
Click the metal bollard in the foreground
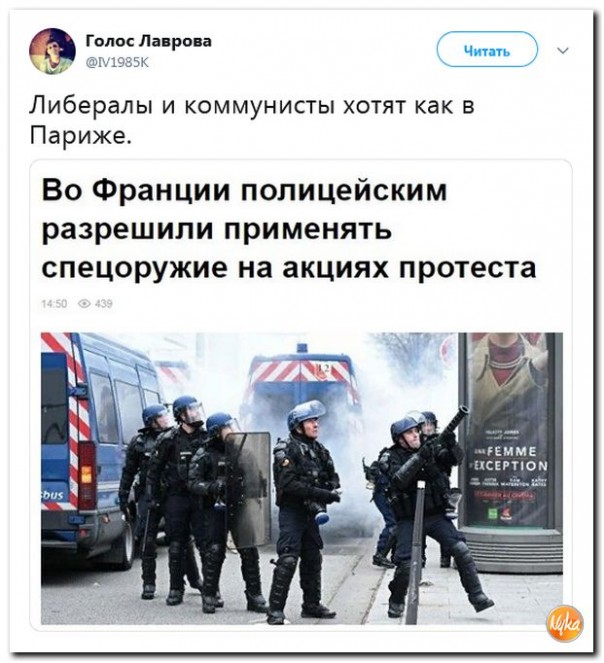[416, 553]
